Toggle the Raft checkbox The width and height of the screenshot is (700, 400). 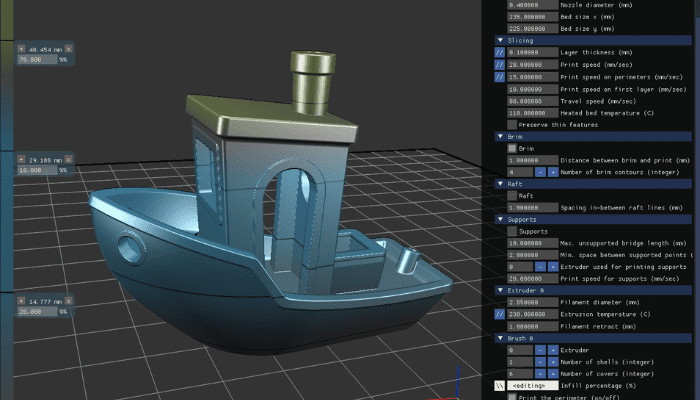click(x=512, y=196)
